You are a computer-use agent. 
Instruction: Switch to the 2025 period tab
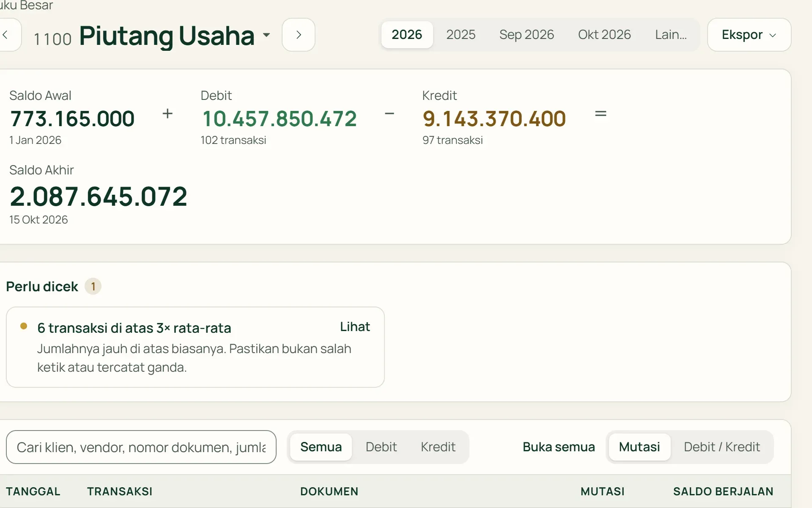(461, 35)
